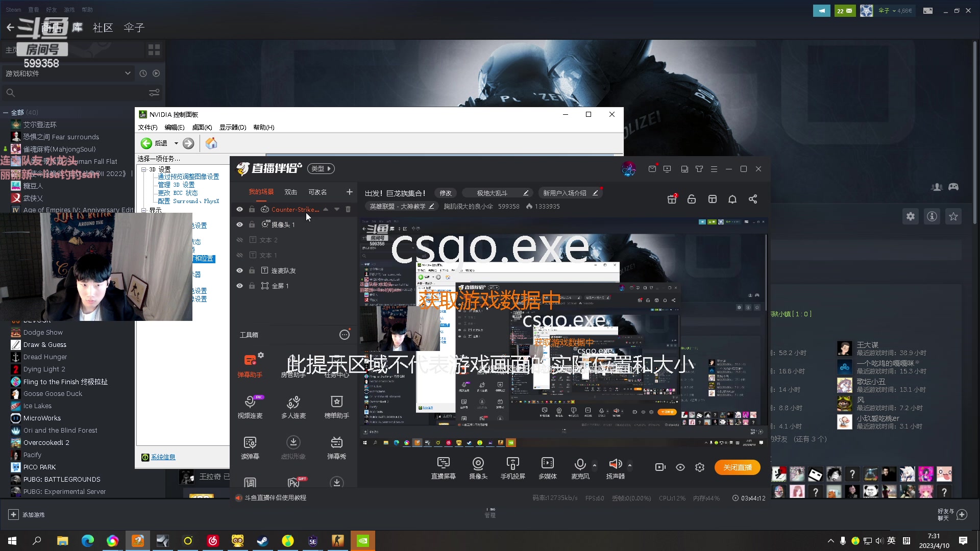Screen dimensions: 980x551
Task: Open the mail inbox icon in 直播伴侣
Action: [x=652, y=169]
